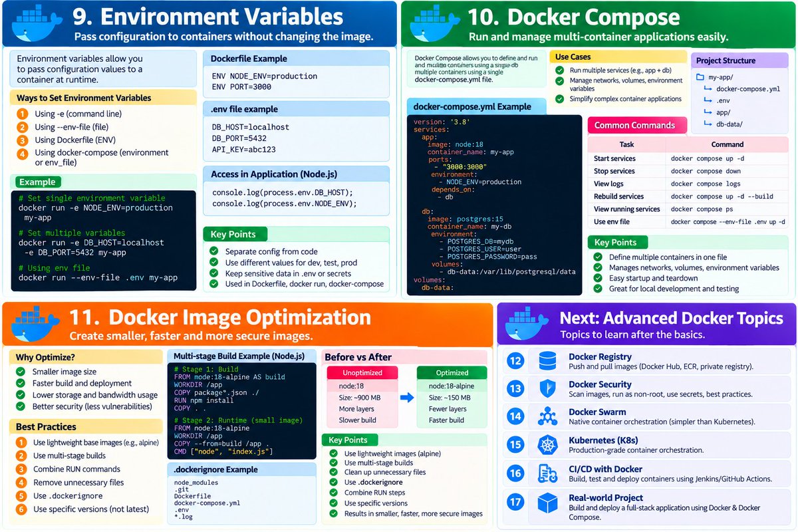Click the orange 3 beside Combine RUN commands

click(21, 469)
